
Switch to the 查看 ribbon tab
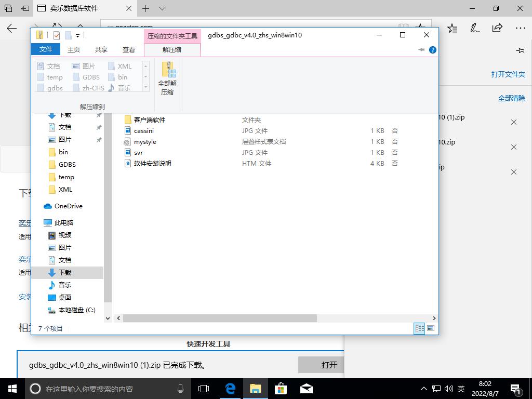pyautogui.click(x=128, y=50)
